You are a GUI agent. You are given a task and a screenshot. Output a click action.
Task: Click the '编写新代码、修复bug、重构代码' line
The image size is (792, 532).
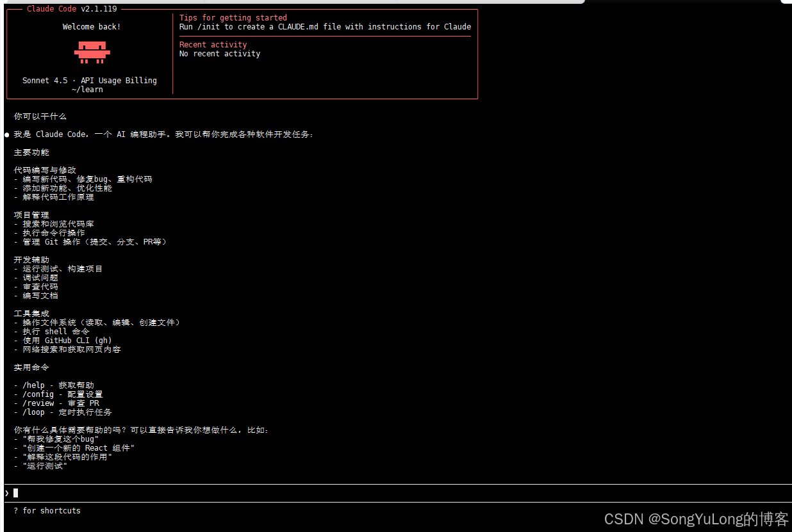[x=83, y=179]
